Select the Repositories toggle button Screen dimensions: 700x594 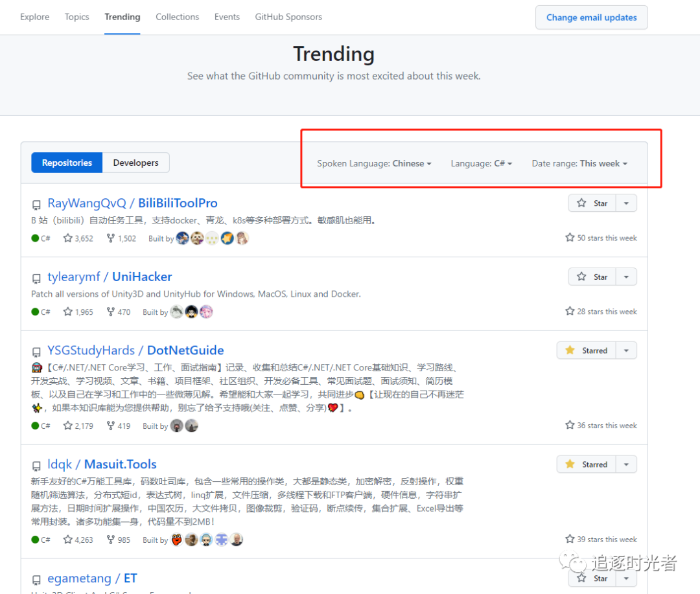67,163
